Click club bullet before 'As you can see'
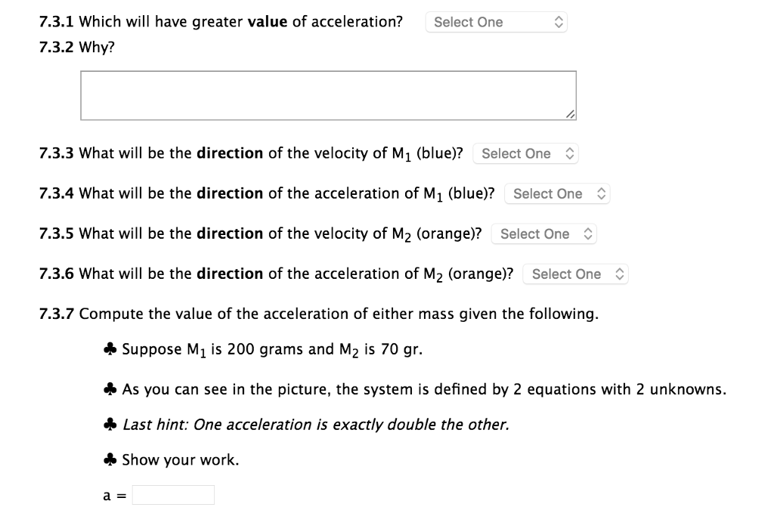This screenshot has height=532, width=774. point(110,390)
